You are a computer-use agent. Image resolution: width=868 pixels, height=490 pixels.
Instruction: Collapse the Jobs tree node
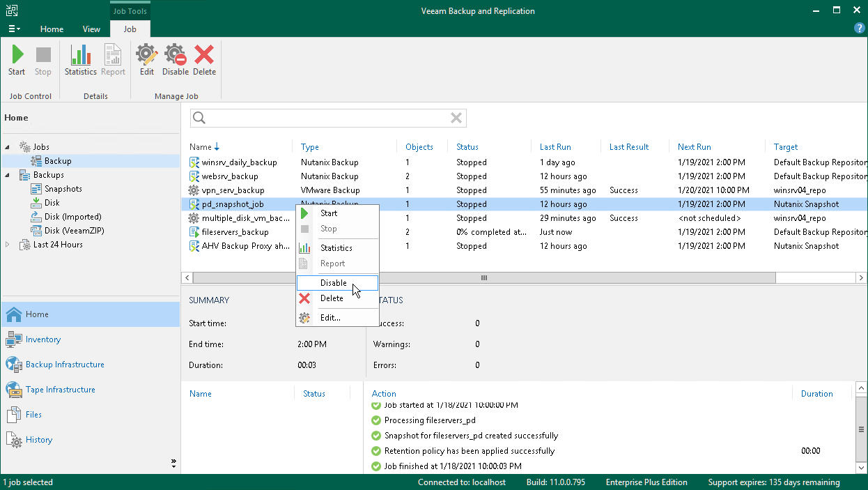pos(8,147)
